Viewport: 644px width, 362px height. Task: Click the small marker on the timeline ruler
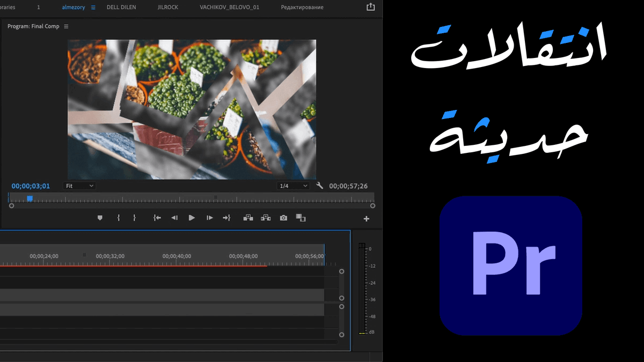coord(84,255)
